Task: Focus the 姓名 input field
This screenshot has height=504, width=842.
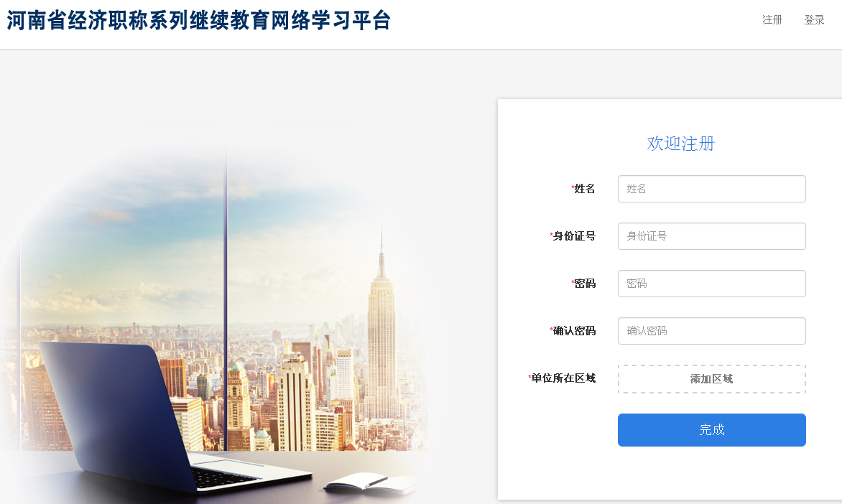Action: coord(711,189)
